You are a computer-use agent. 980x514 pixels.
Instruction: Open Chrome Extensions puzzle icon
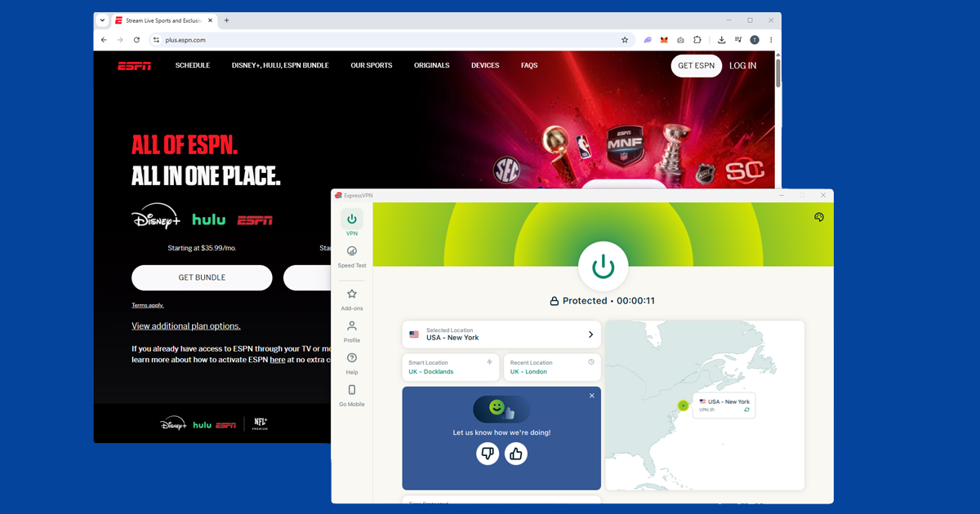pos(697,39)
